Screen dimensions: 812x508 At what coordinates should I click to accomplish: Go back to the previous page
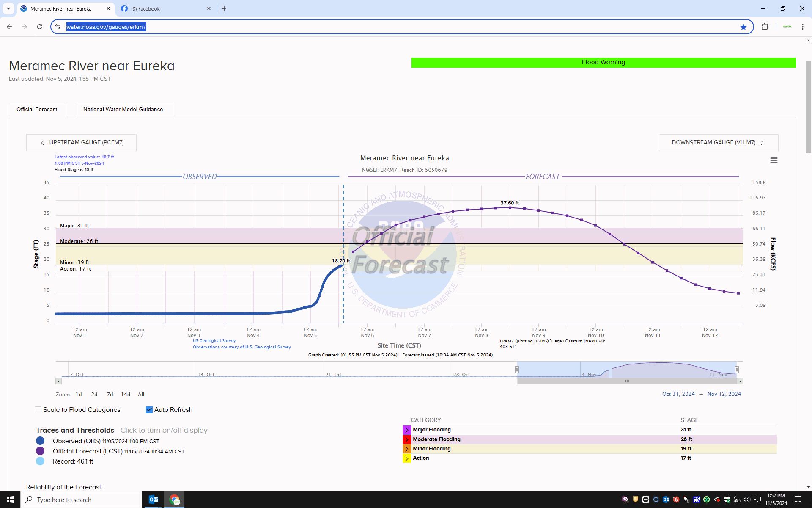(x=9, y=27)
